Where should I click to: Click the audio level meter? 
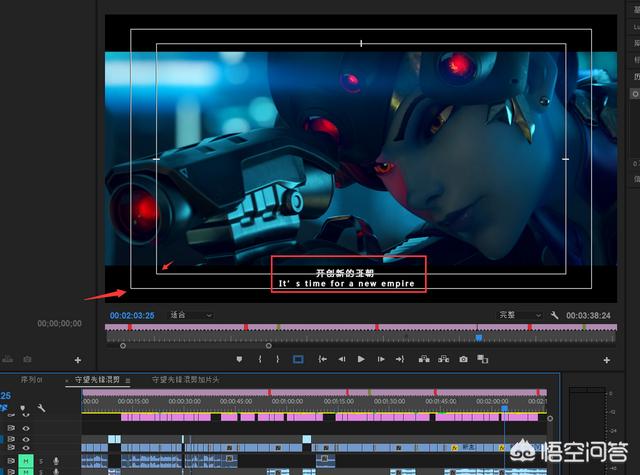587,431
